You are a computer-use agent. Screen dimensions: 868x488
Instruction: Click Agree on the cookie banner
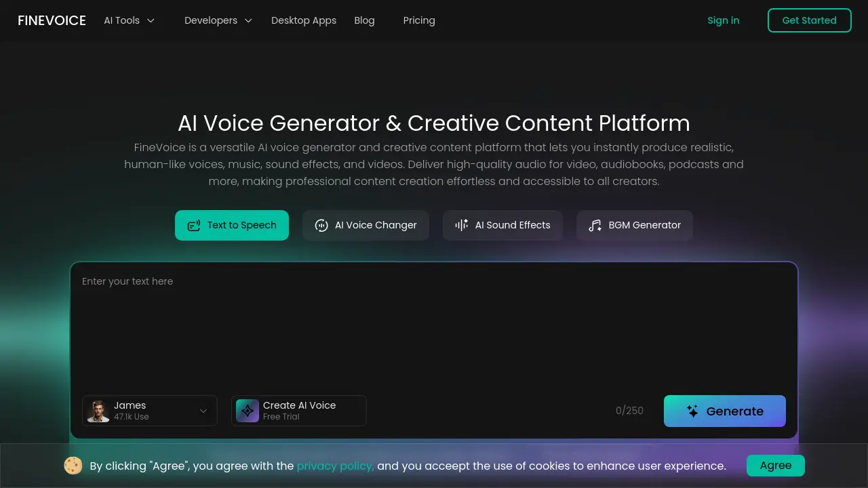(x=776, y=466)
